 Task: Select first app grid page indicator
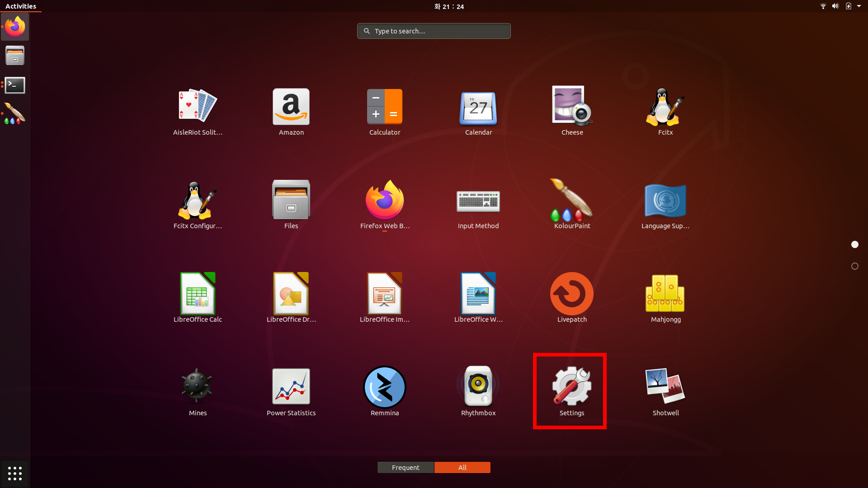coord(854,244)
